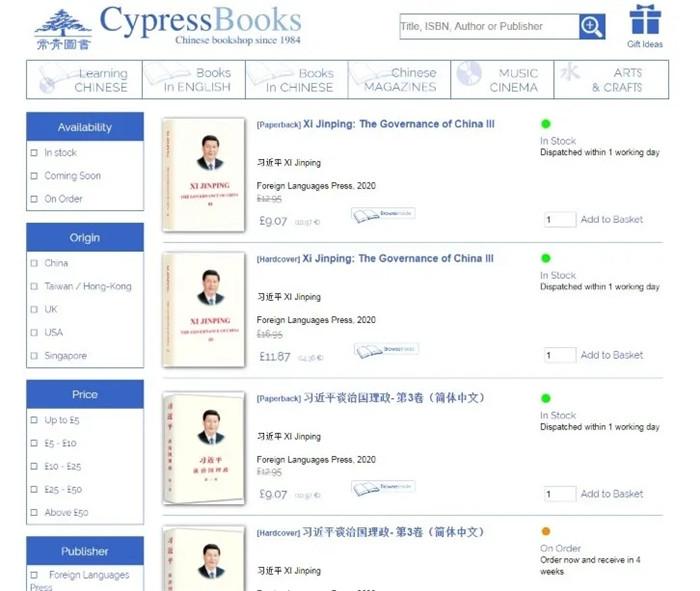The height and width of the screenshot is (591, 700).
Task: Click the Availability filter header
Action: click(x=85, y=127)
